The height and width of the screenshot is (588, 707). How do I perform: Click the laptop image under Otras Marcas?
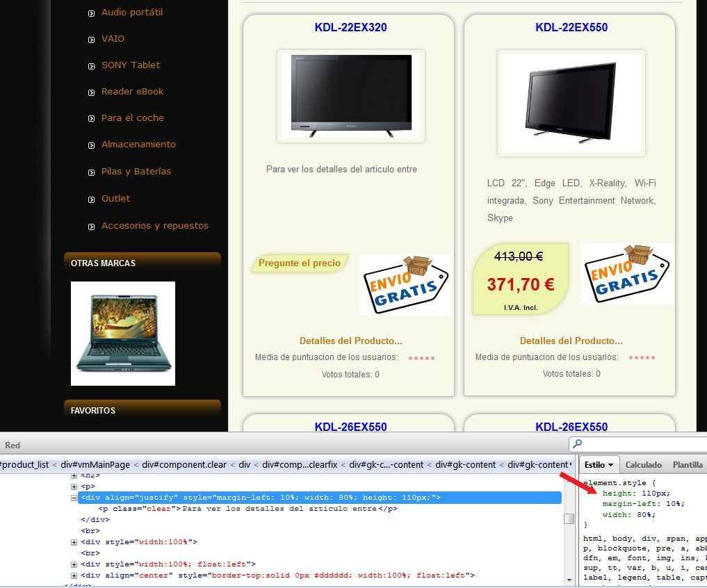point(123,334)
